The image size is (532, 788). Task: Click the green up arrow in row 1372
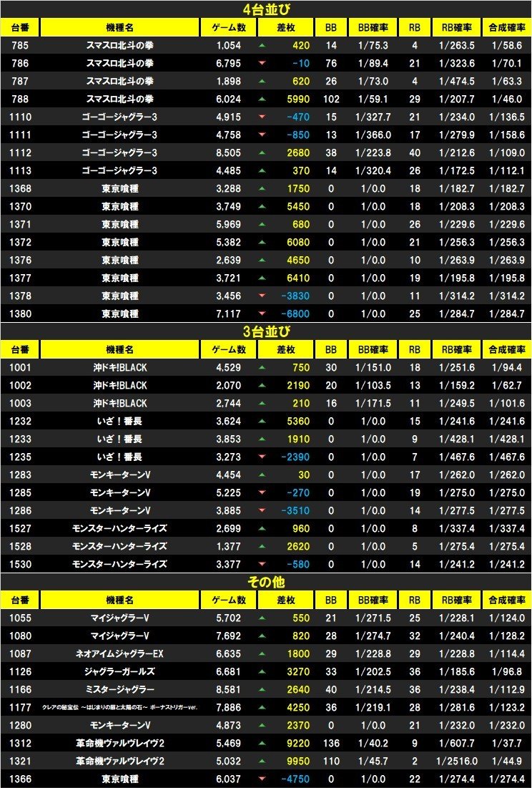point(262,242)
